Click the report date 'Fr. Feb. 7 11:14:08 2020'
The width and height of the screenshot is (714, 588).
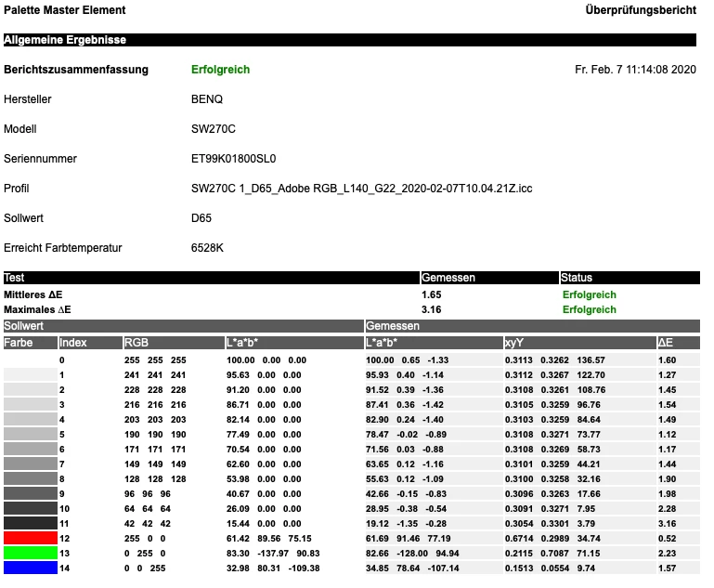(635, 70)
